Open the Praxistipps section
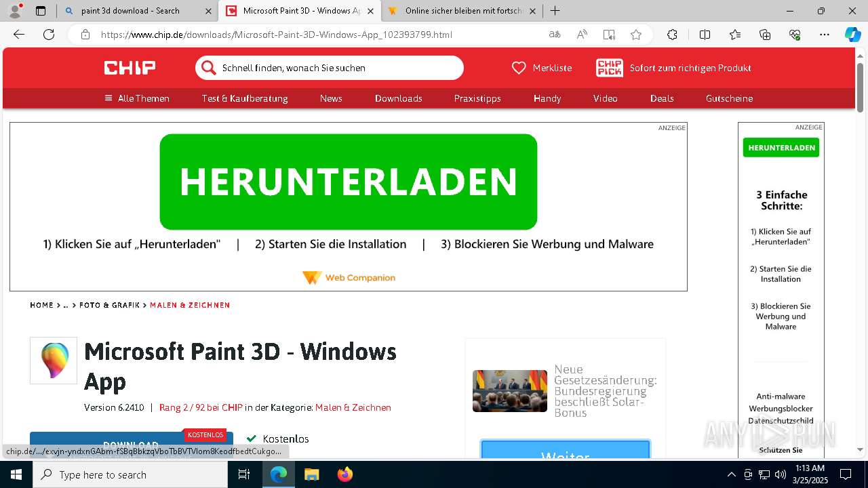 [x=477, y=98]
